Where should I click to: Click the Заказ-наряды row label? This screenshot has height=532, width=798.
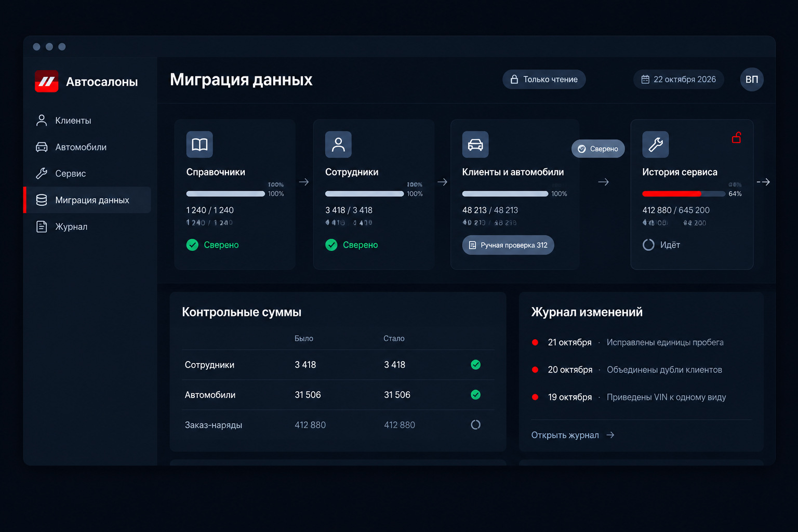pyautogui.click(x=214, y=425)
